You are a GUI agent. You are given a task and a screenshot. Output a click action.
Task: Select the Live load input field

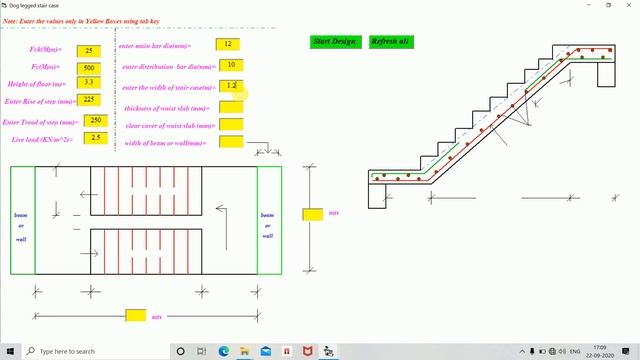coord(96,138)
